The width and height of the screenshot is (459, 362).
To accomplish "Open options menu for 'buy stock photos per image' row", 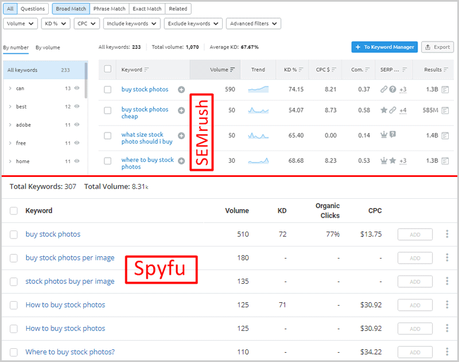I will (x=447, y=258).
